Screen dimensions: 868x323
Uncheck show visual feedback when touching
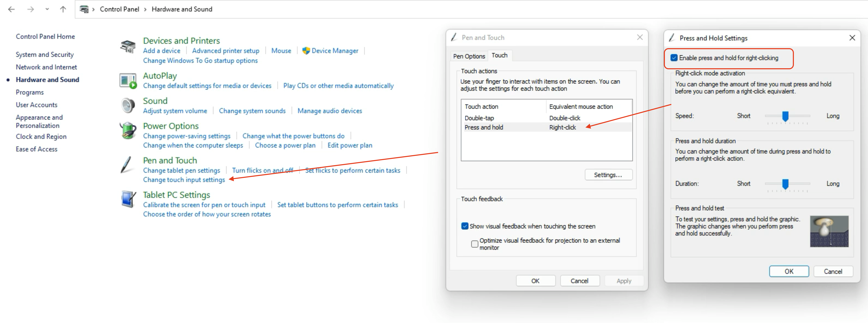point(465,226)
